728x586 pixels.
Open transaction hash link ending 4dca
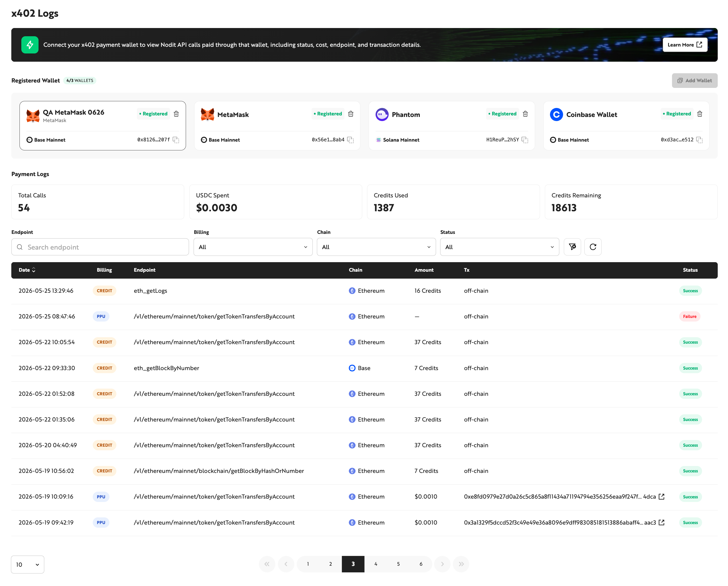click(x=560, y=497)
